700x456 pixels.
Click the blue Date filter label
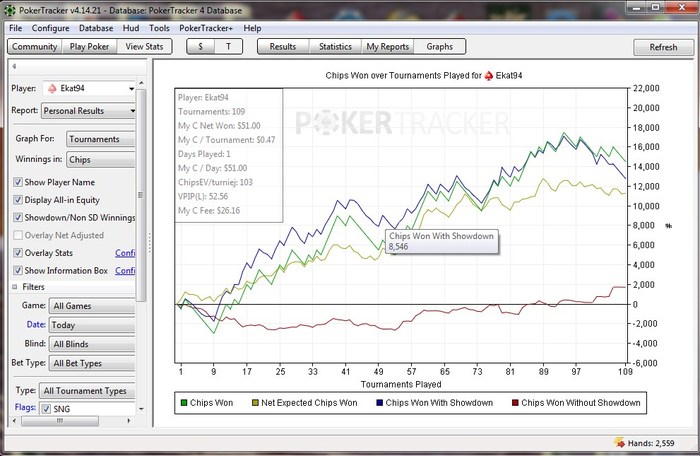pos(36,324)
